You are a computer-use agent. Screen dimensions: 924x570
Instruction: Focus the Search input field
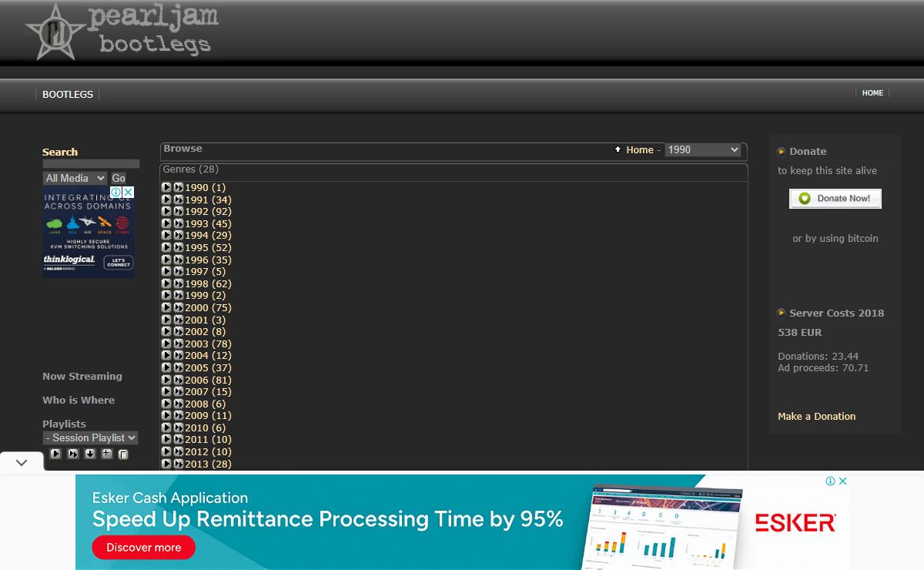(x=91, y=164)
